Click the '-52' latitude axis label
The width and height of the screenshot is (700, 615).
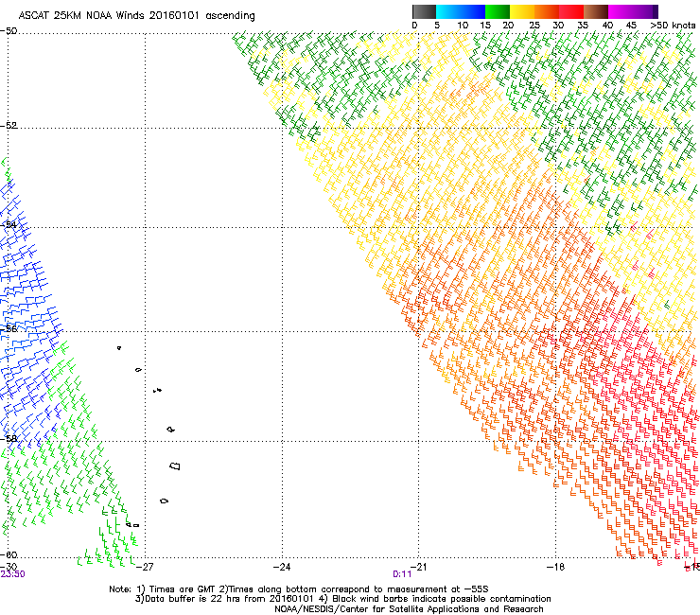pyautogui.click(x=9, y=126)
